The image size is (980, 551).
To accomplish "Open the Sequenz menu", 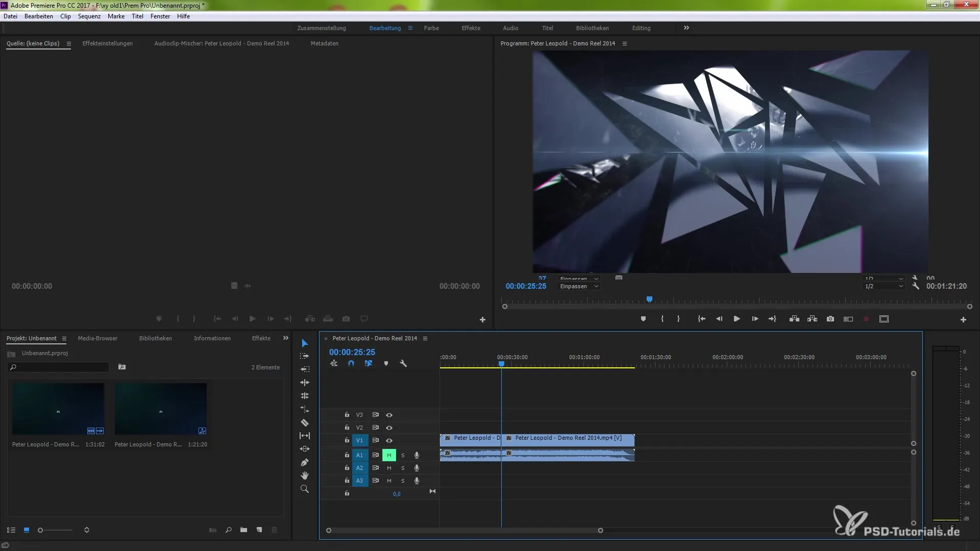I will pyautogui.click(x=89, y=16).
